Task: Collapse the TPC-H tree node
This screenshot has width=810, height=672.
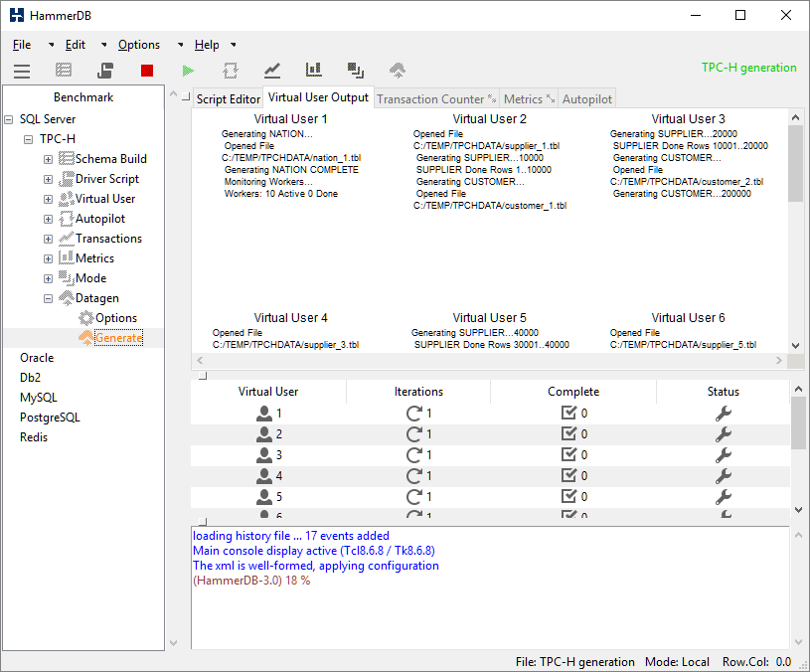Action: pyautogui.click(x=29, y=139)
